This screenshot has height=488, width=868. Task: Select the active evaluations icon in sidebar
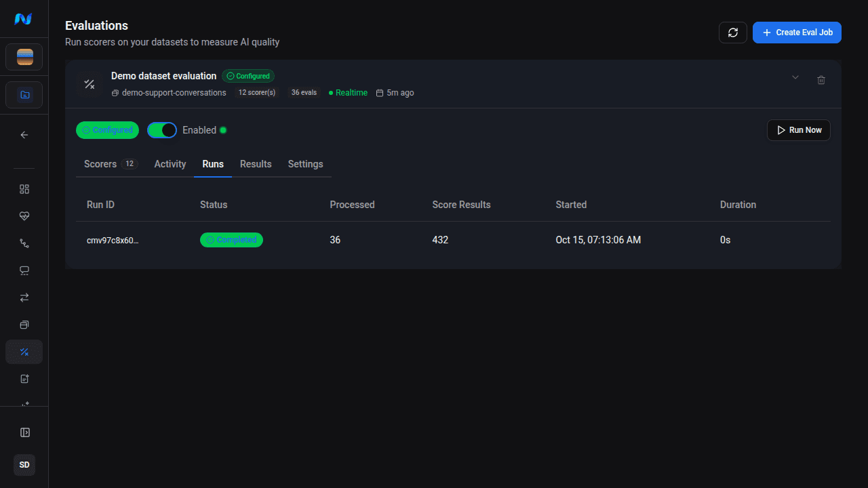[x=24, y=352]
